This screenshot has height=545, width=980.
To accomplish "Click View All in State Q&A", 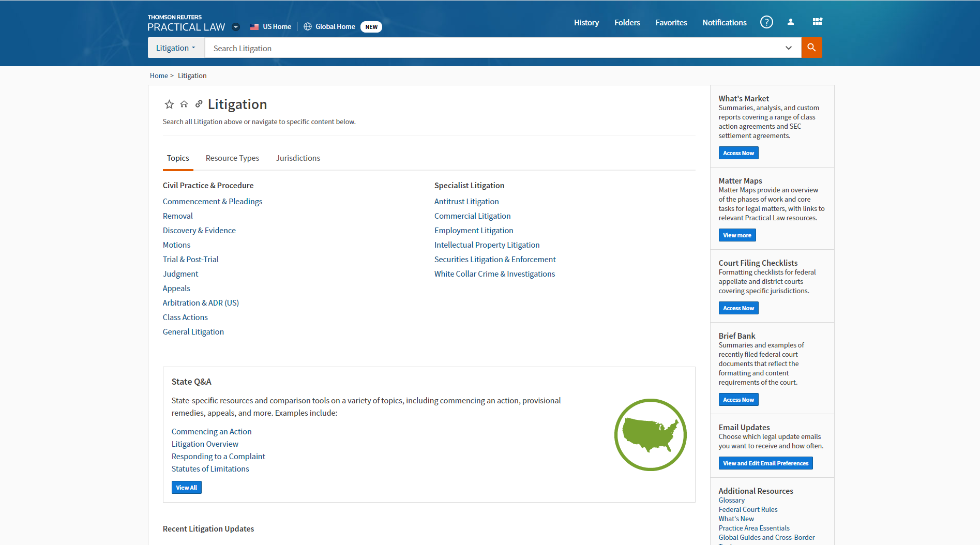I will click(186, 488).
